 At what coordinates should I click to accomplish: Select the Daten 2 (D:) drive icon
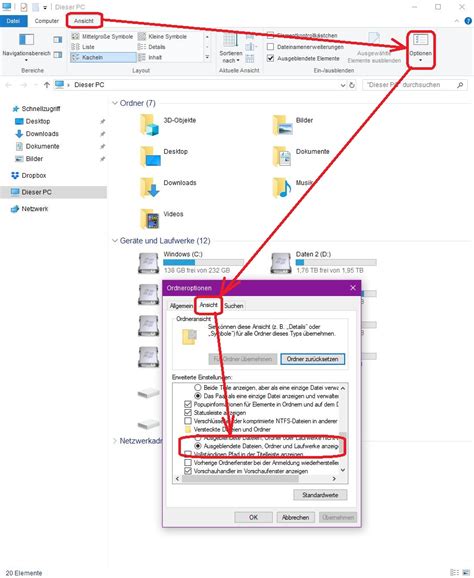point(281,263)
